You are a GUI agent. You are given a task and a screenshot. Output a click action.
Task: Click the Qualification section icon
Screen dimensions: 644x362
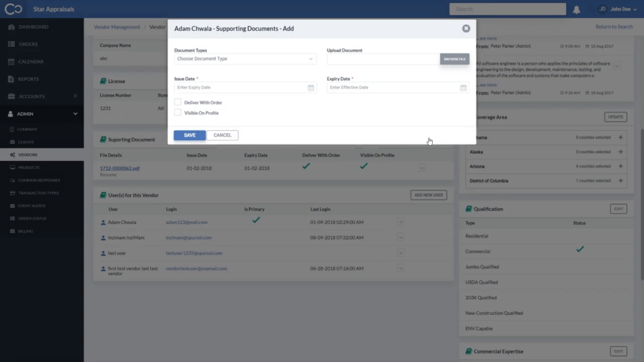pyautogui.click(x=468, y=209)
